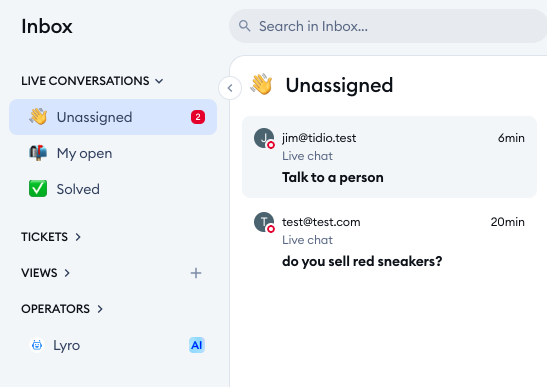Click the jim@tidio.test avatar

click(x=264, y=138)
